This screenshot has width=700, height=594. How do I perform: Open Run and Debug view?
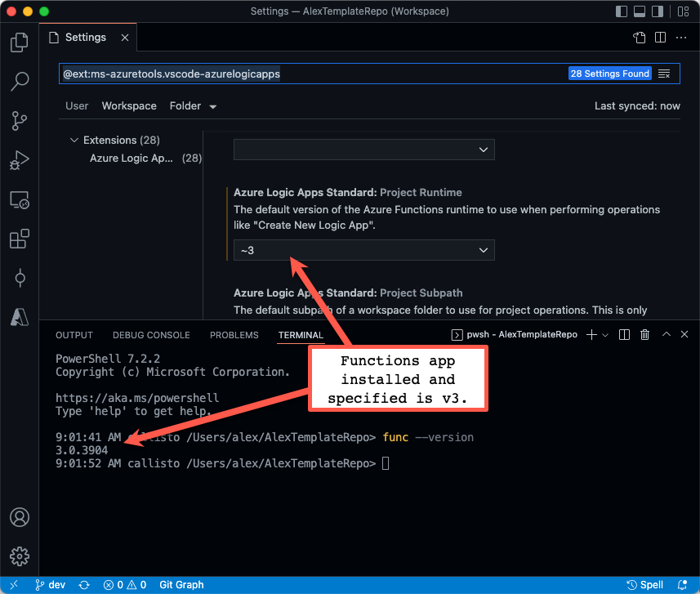click(20, 160)
